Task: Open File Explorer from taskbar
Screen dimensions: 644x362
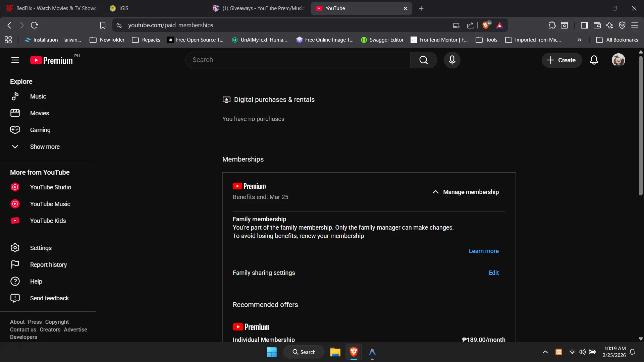Action: [x=335, y=352]
